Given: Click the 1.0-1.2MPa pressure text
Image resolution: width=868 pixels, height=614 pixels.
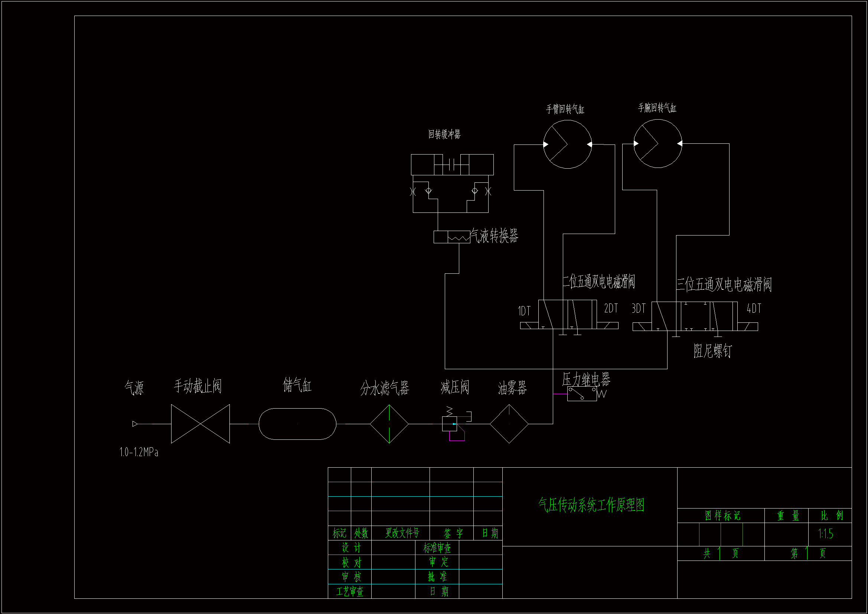Looking at the screenshot, I should [139, 452].
